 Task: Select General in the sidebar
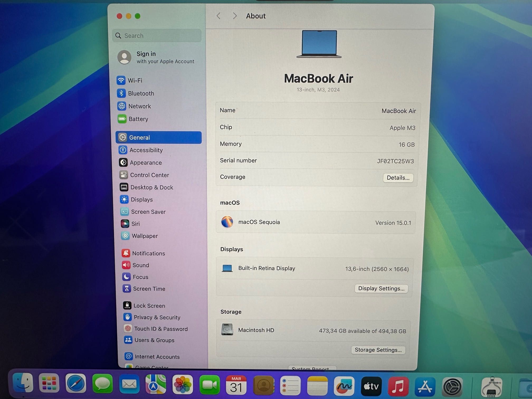159,137
